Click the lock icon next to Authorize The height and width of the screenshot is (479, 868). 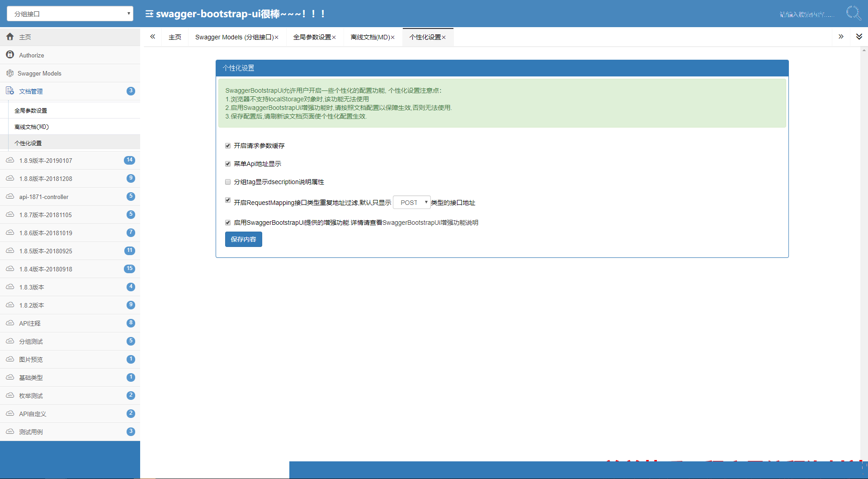pyautogui.click(x=10, y=55)
